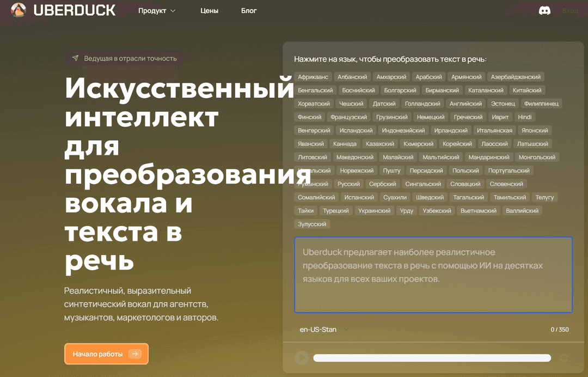Choose the Болгарский language chip
Viewport: 588px width, 377px height.
400,90
